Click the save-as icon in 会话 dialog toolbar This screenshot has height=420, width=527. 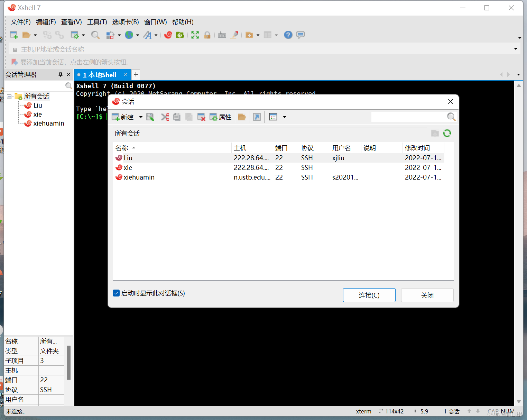(x=150, y=117)
